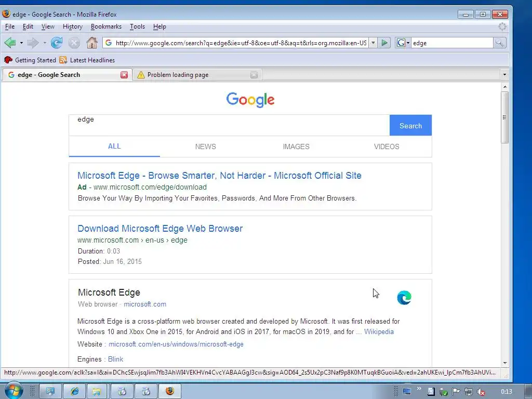Open the List all tabs dropdown
The width and height of the screenshot is (532, 399).
(504, 75)
